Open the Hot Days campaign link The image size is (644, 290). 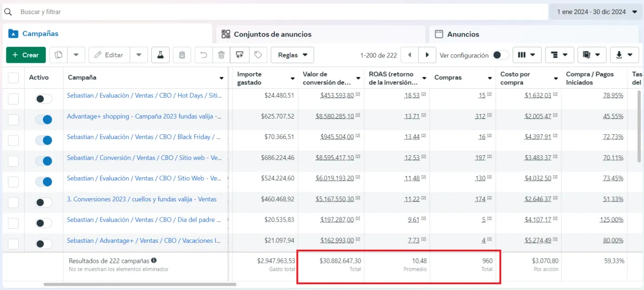pyautogui.click(x=144, y=96)
